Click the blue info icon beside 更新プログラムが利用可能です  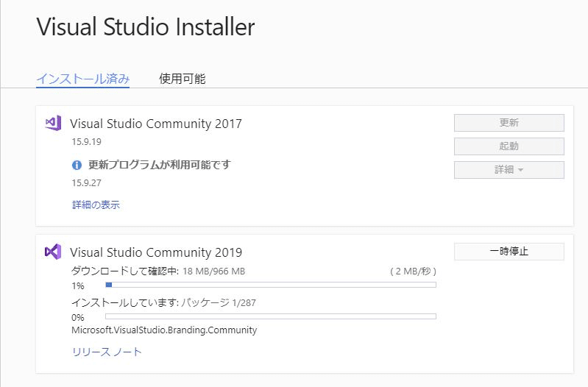77,165
